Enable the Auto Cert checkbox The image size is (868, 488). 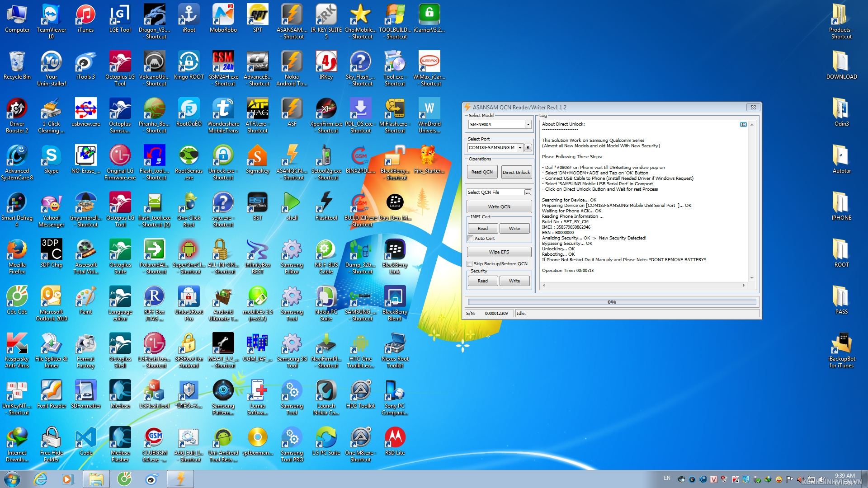(471, 239)
